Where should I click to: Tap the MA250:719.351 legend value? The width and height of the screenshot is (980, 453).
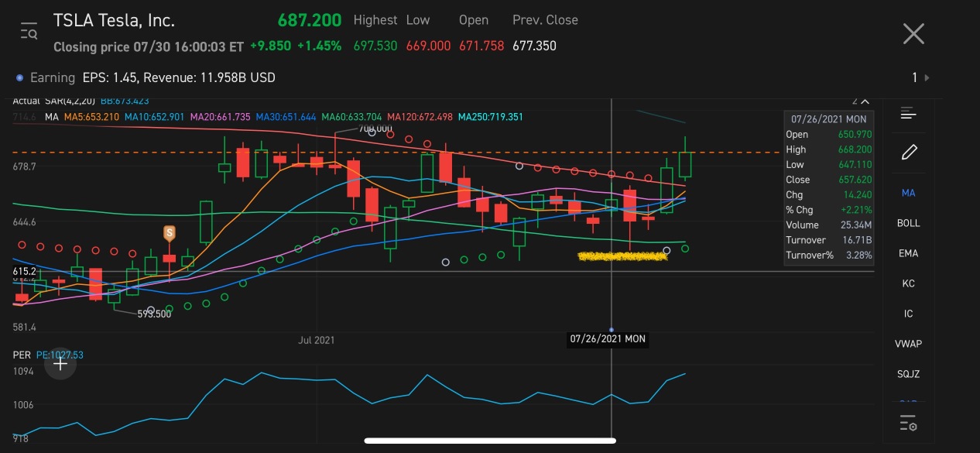490,117
